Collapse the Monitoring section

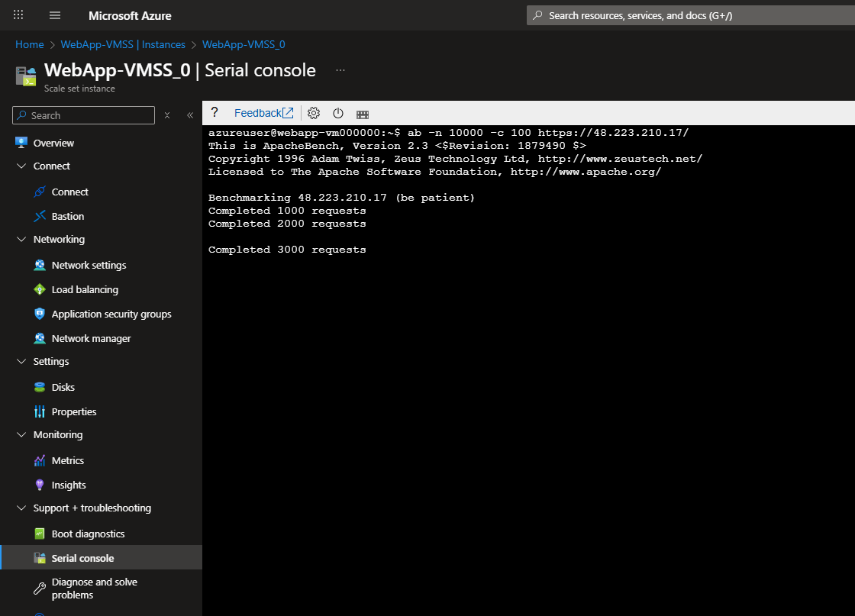click(21, 434)
